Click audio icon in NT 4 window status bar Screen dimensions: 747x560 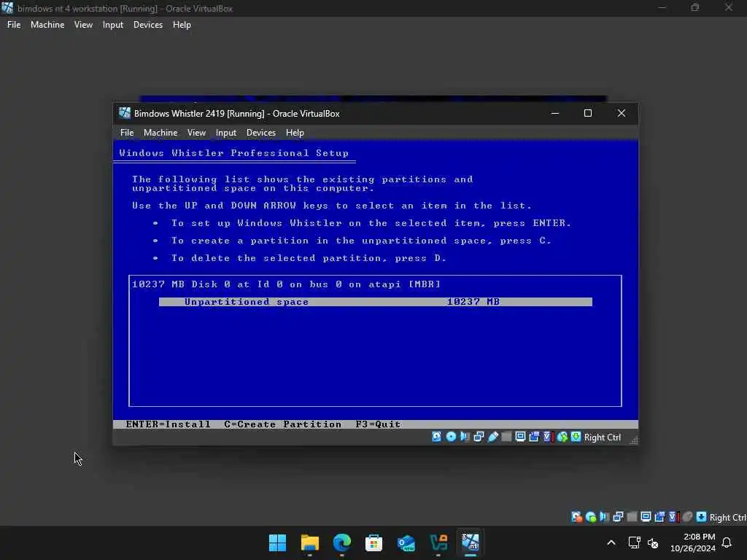(605, 517)
